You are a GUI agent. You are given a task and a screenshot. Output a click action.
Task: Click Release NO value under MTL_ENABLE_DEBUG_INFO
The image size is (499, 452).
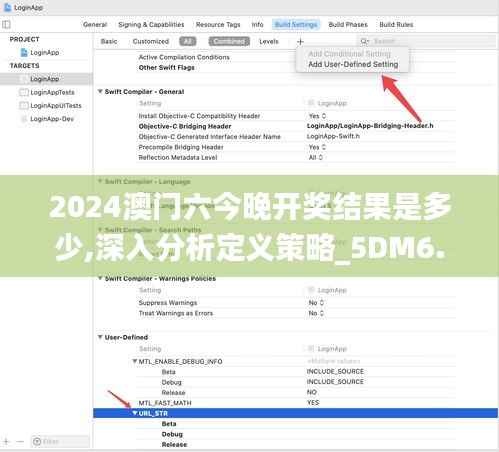pos(311,392)
